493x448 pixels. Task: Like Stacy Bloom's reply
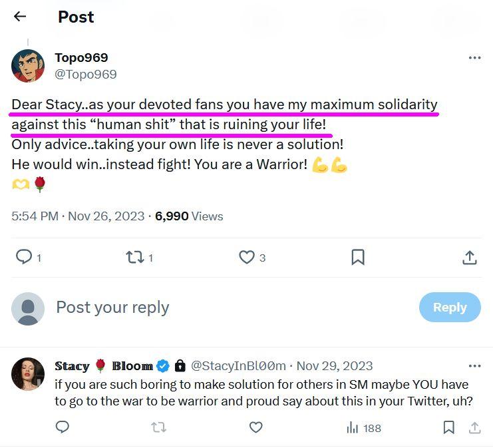[255, 427]
